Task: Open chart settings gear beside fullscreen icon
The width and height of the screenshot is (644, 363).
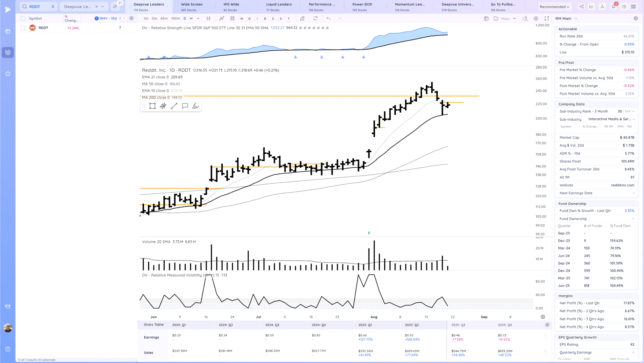Action: pos(536,18)
